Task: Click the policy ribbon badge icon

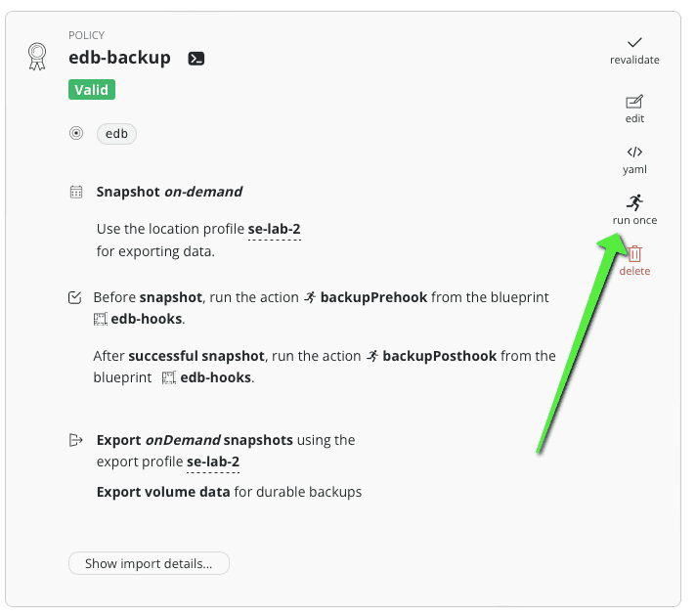Action: (x=36, y=56)
